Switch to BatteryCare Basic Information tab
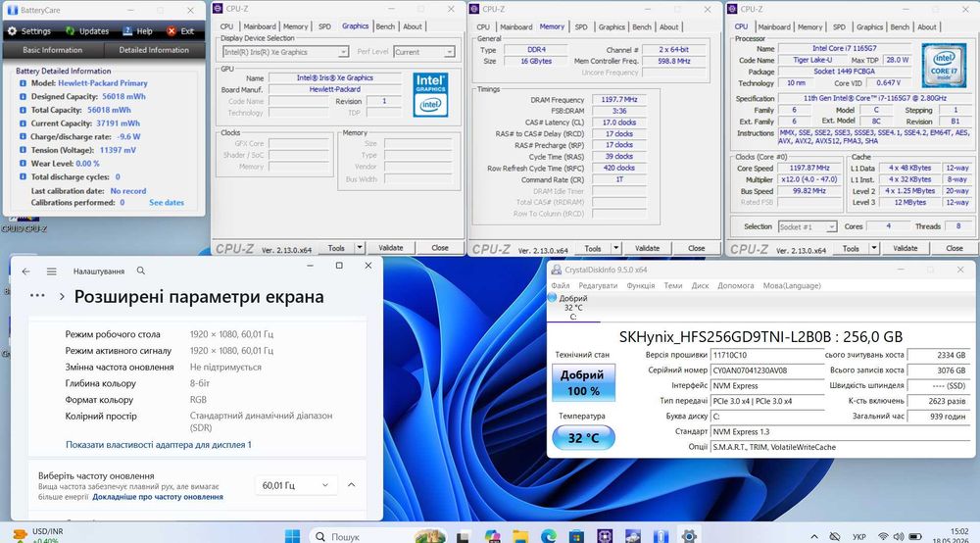Image resolution: width=980 pixels, height=543 pixels. [53, 50]
